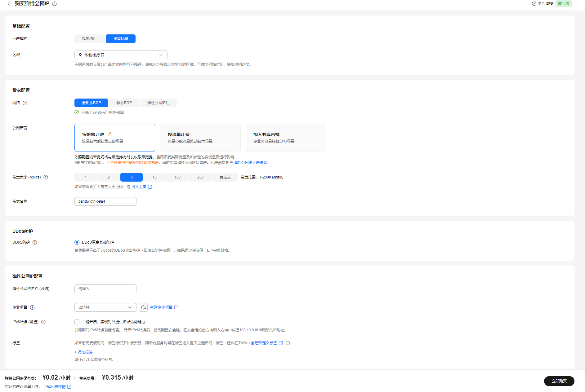The image size is (585, 392).
Task: Switch billing mode to 包年/包月
Action: (x=90, y=39)
